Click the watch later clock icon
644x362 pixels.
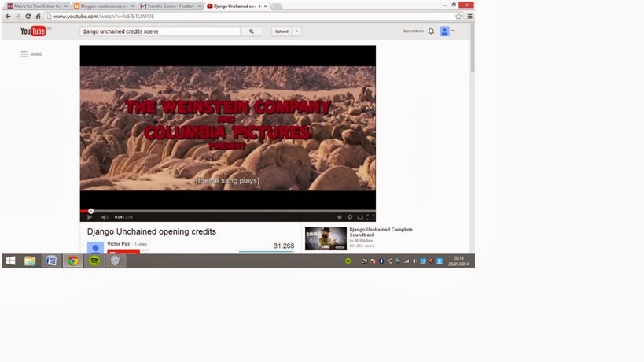[339, 217]
